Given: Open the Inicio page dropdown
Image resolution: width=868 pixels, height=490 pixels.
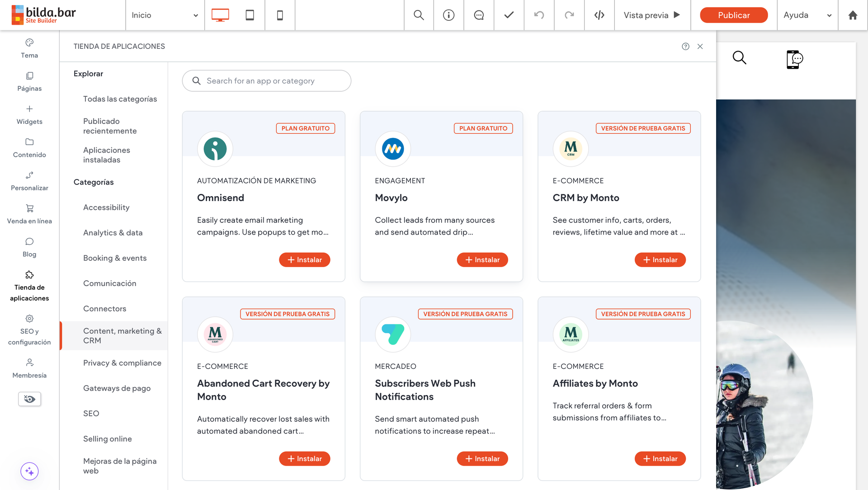Looking at the screenshot, I should click(x=165, y=15).
